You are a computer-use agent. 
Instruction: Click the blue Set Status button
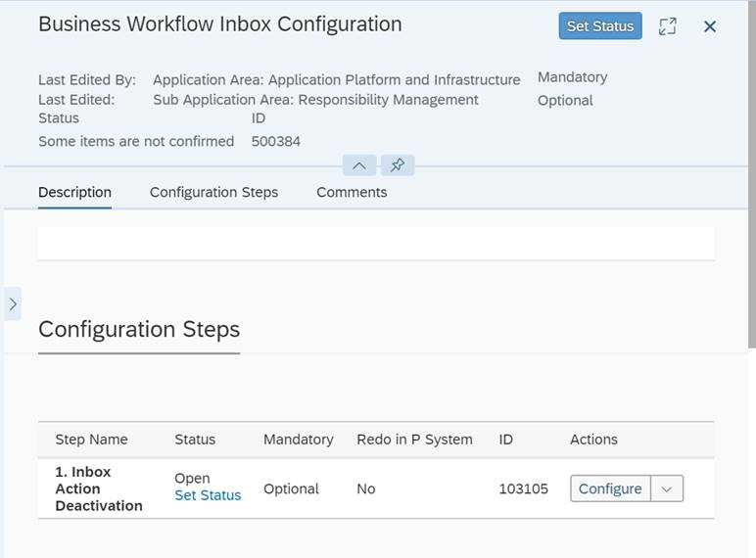coord(600,26)
